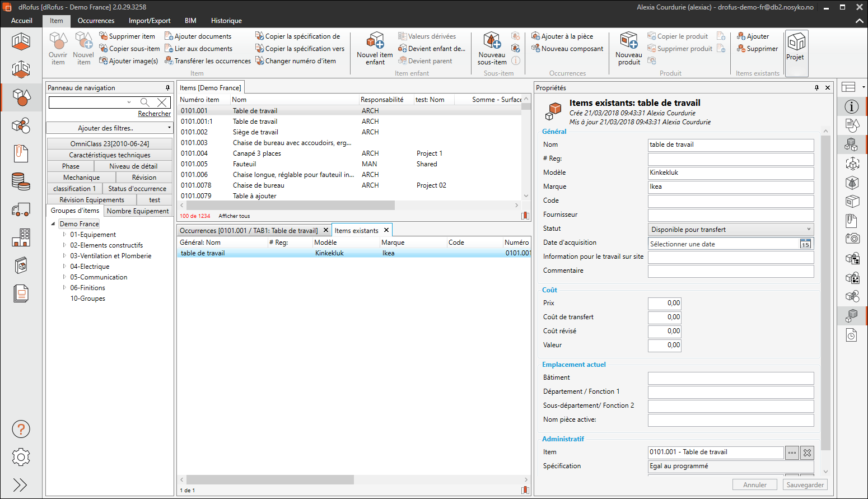Expand the 01-Equipement tree node

pos(64,235)
